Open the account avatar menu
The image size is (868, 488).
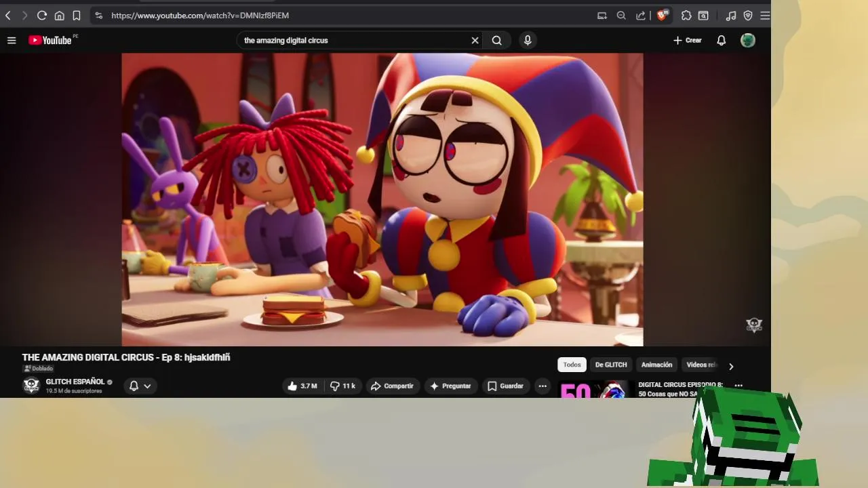pos(748,41)
